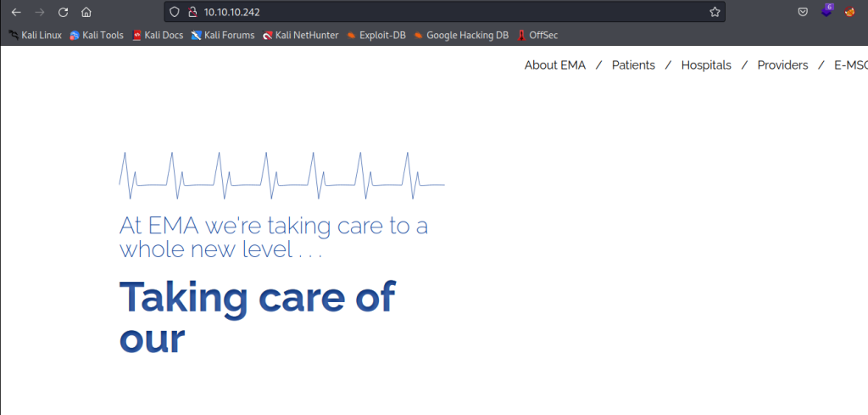Reload the current page

click(x=63, y=12)
